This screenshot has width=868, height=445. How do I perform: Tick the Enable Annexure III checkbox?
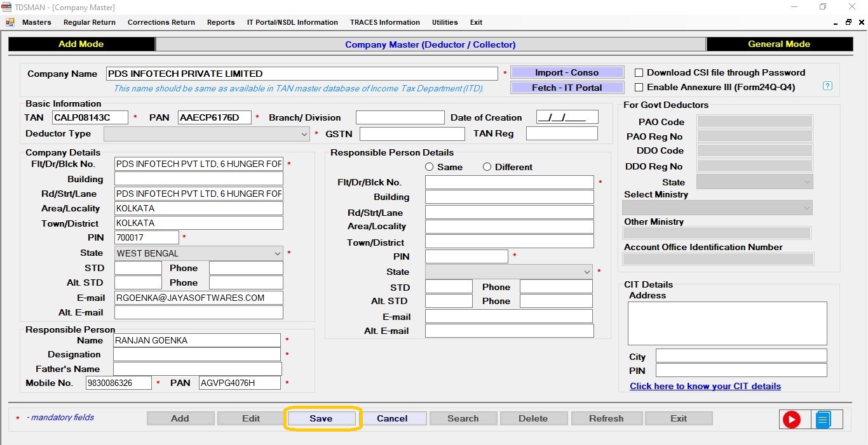[639, 88]
